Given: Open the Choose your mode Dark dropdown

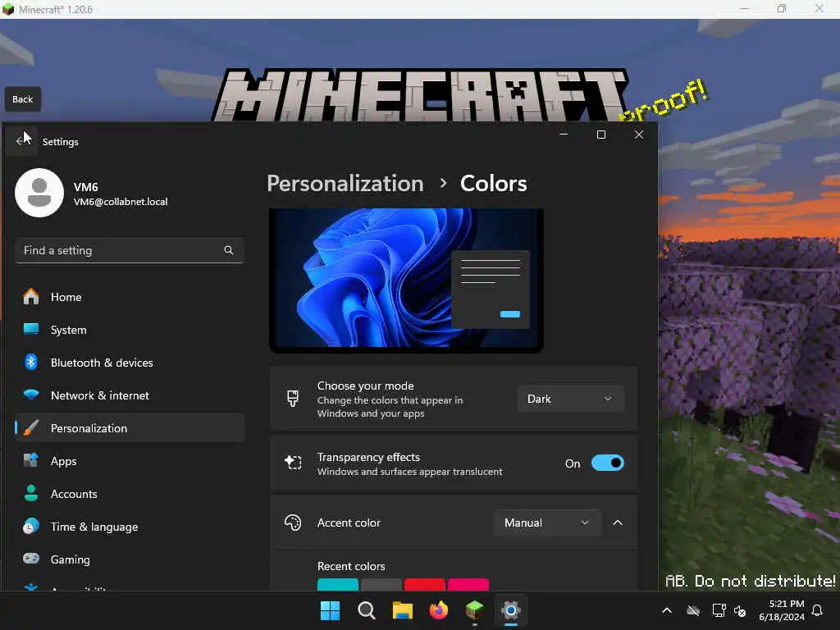Looking at the screenshot, I should [x=571, y=399].
